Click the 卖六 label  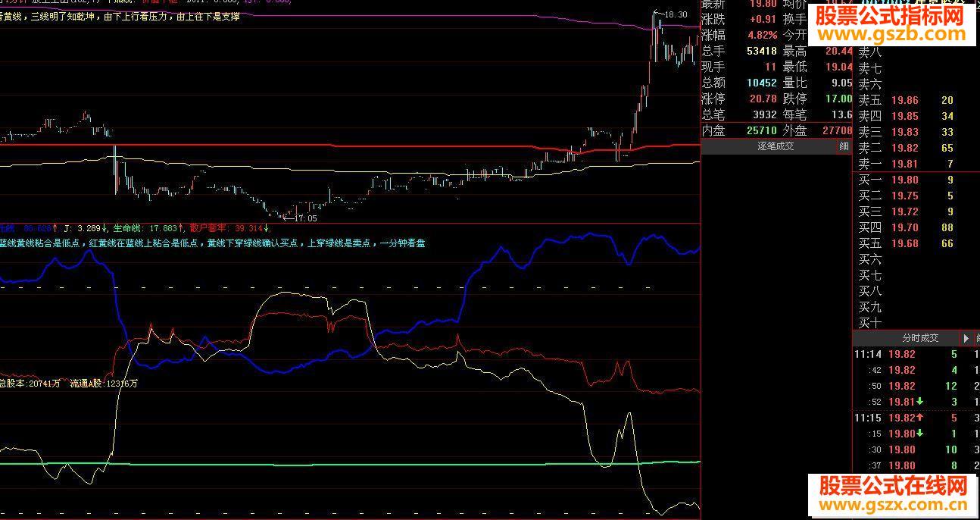click(x=869, y=84)
